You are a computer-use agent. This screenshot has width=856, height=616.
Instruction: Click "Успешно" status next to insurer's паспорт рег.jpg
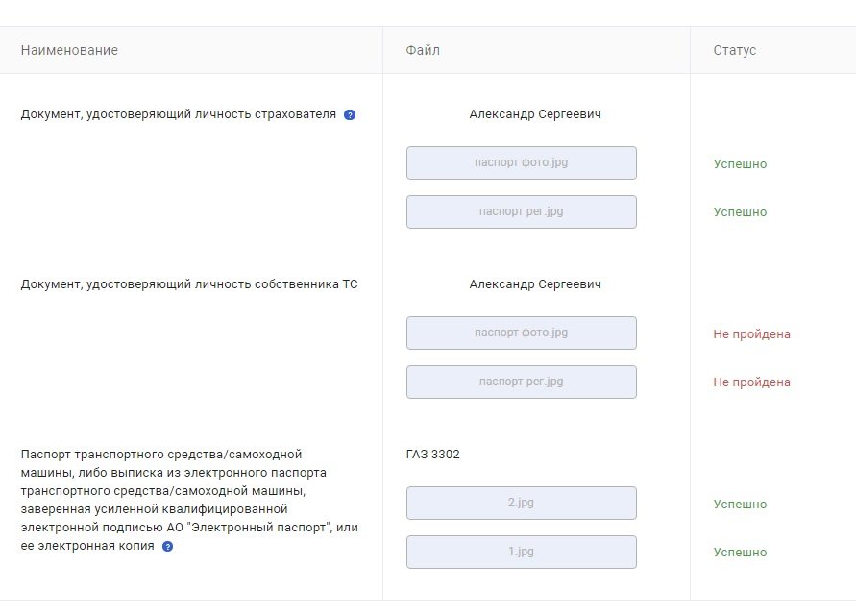[x=740, y=211]
